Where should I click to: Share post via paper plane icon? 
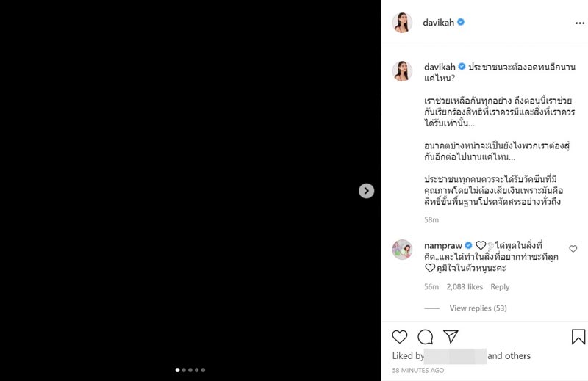point(451,337)
